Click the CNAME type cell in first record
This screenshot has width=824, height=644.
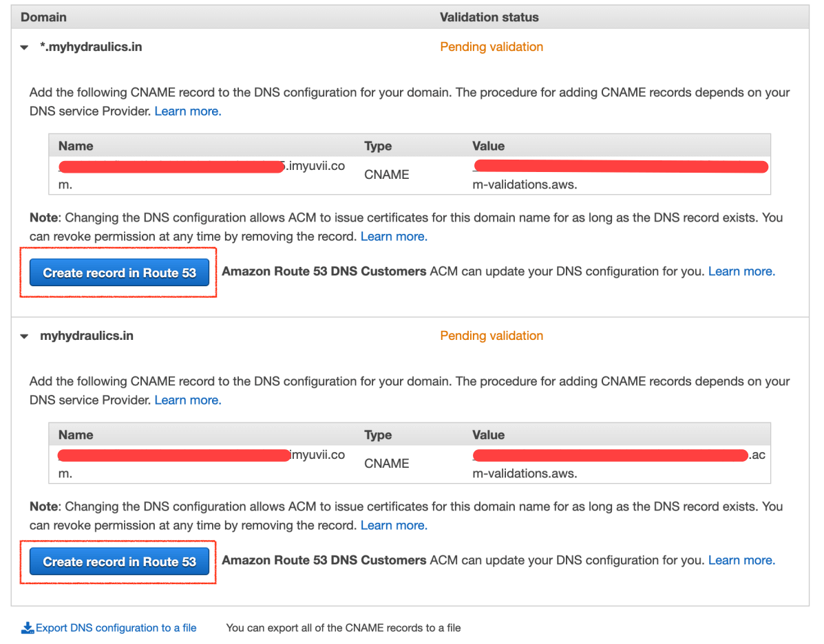coord(387,174)
